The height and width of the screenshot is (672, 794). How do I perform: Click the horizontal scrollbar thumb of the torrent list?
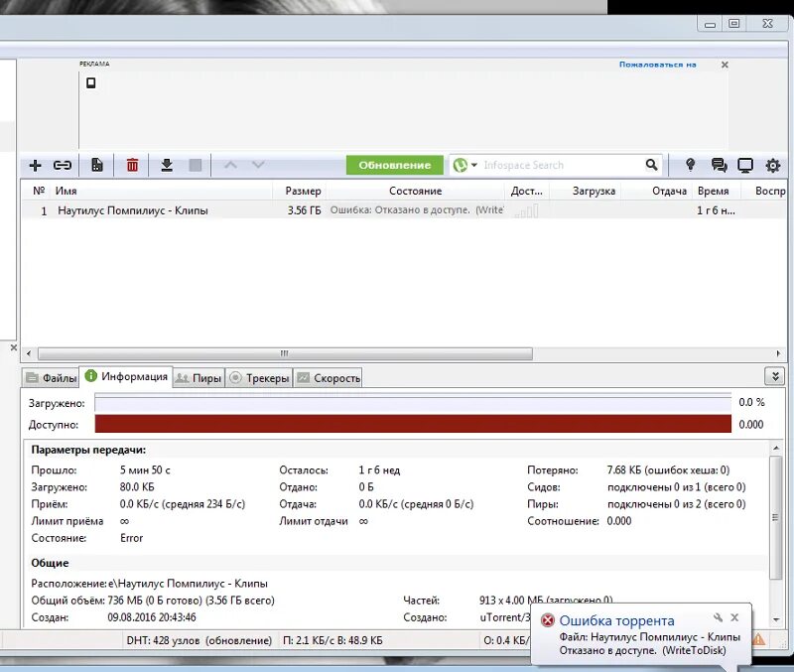click(x=285, y=353)
